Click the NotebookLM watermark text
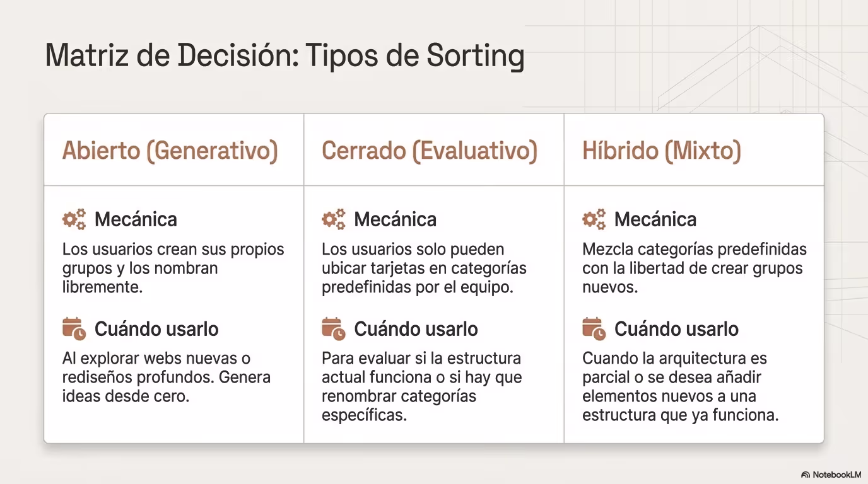Image resolution: width=868 pixels, height=484 pixels. [x=836, y=475]
